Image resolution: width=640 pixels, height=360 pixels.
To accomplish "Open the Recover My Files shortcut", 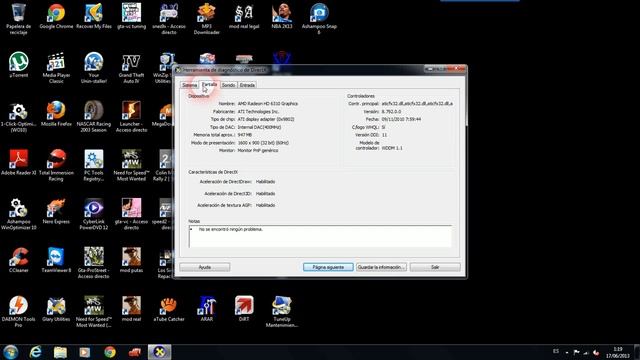I will [94, 16].
